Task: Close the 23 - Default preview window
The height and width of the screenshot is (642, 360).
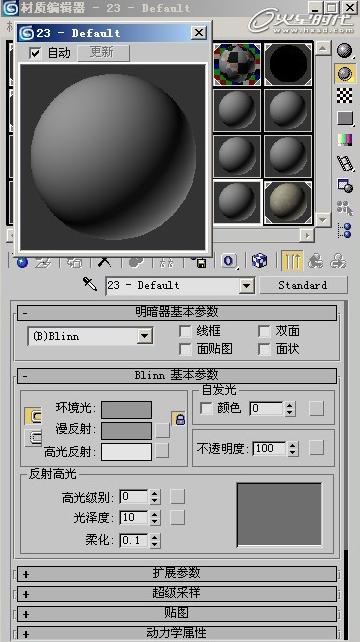Action: coord(199,32)
